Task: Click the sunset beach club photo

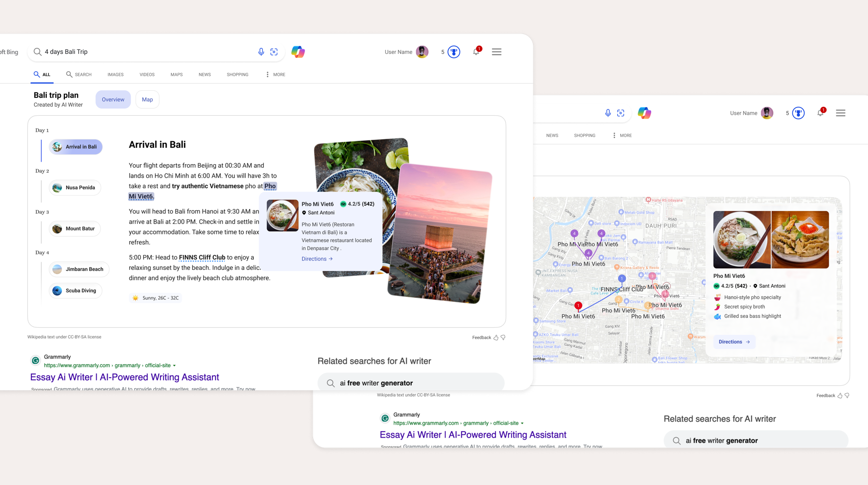Action: 440,234
